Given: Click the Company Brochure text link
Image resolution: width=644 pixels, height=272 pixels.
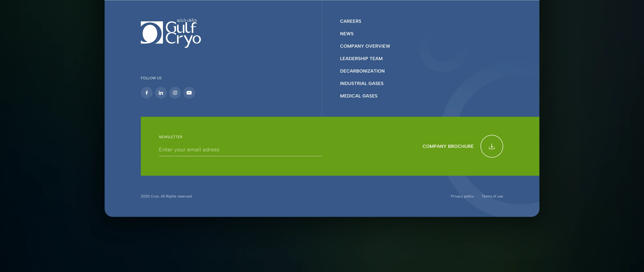Looking at the screenshot, I should 448,146.
